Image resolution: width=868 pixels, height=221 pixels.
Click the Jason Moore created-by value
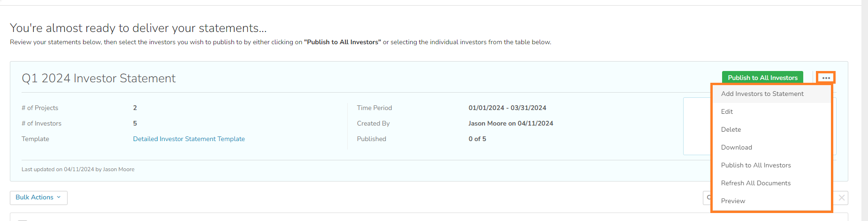pyautogui.click(x=510, y=124)
